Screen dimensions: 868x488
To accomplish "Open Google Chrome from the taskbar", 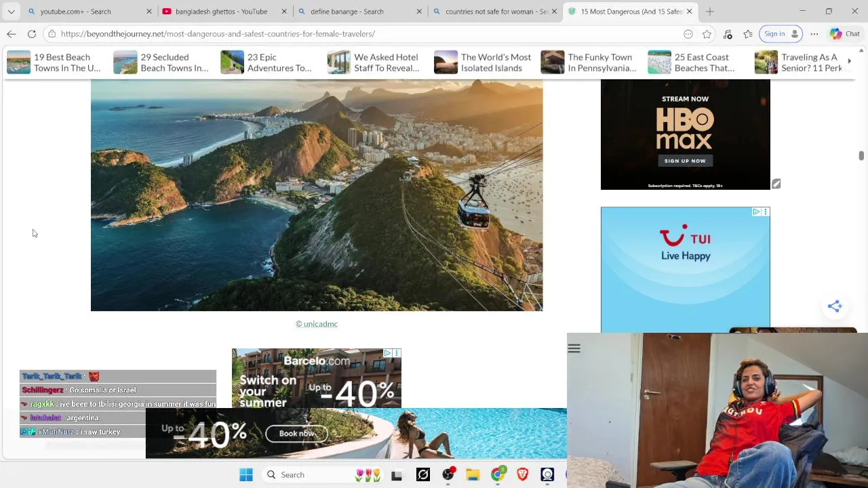I will pyautogui.click(x=498, y=475).
